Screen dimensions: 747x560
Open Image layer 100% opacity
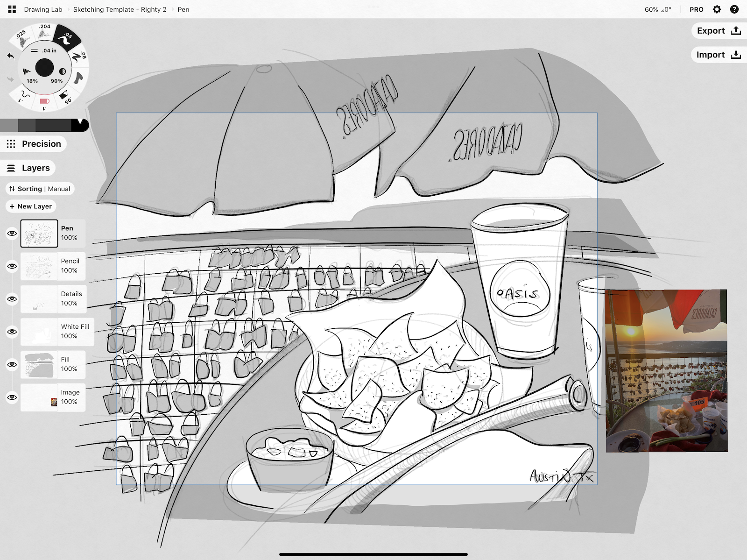click(69, 402)
